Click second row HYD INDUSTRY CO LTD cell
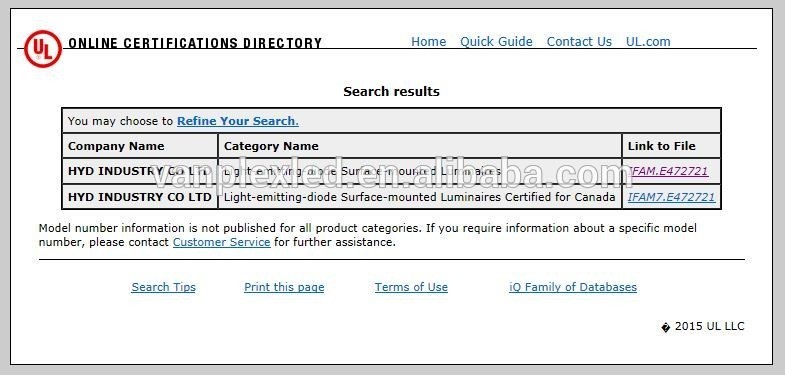This screenshot has width=785, height=375. coord(140,197)
